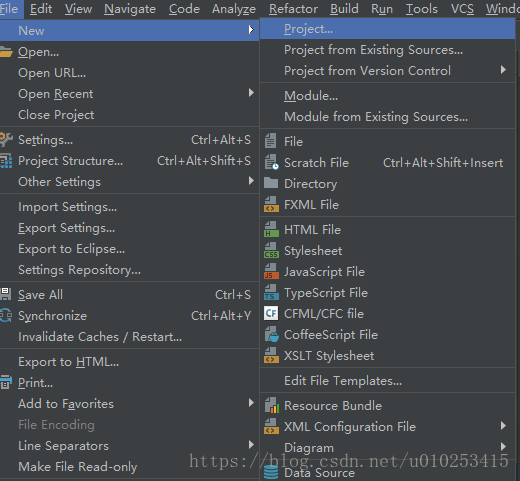The width and height of the screenshot is (520, 481).
Task: Click the Data Source database icon
Action: 271,472
